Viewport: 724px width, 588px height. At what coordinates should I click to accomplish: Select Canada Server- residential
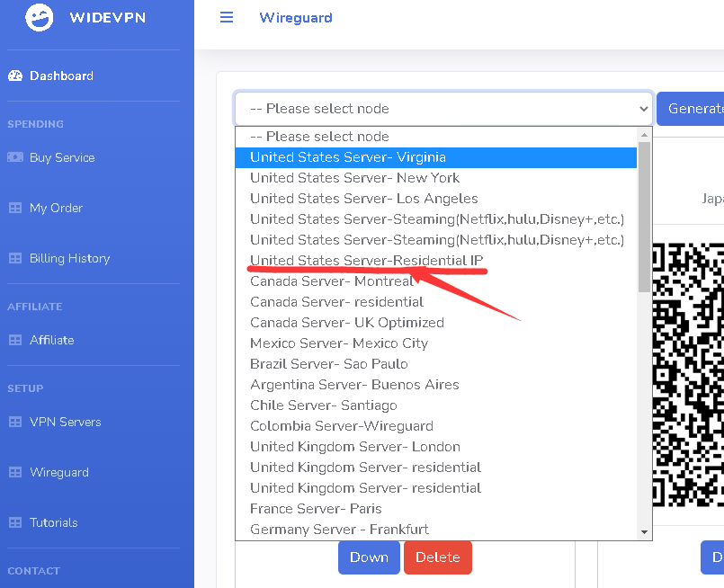[436, 302]
